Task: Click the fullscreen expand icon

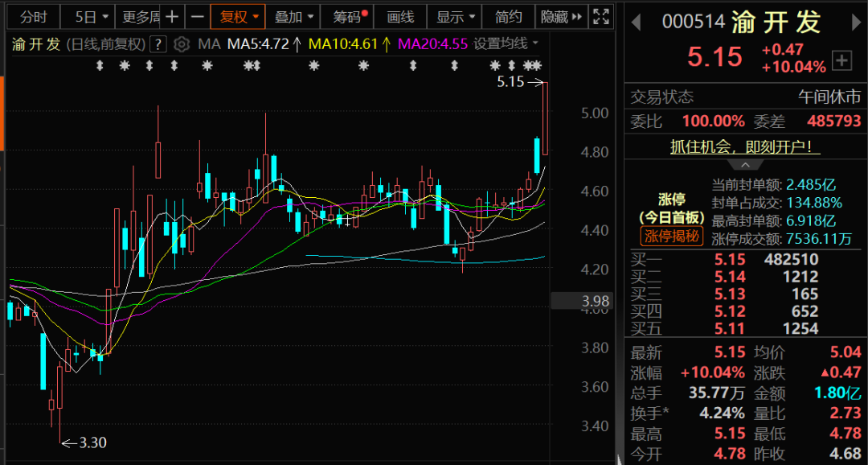Action: pyautogui.click(x=600, y=16)
